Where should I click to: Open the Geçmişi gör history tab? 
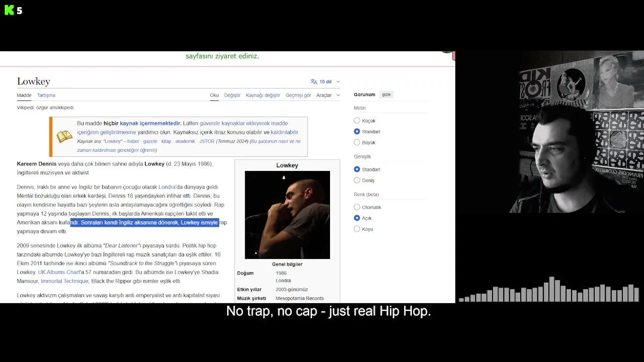298,95
